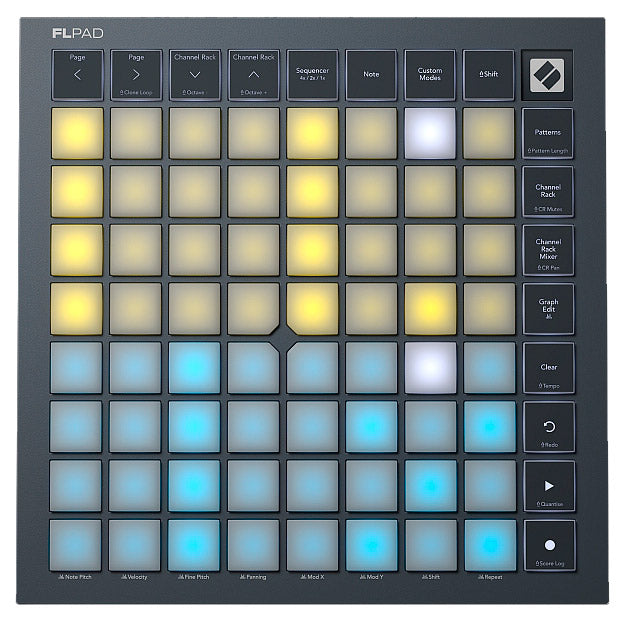Tap the pad directly above Mod X label
This screenshot has height=622, width=626.
(x=312, y=545)
